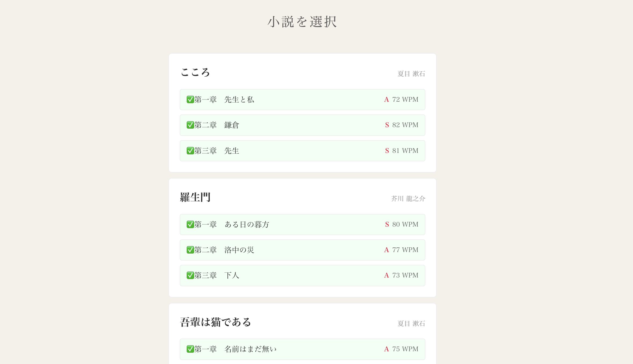Click the 羅生門 novel heading
Viewport: 633px width, 364px height.
click(195, 197)
